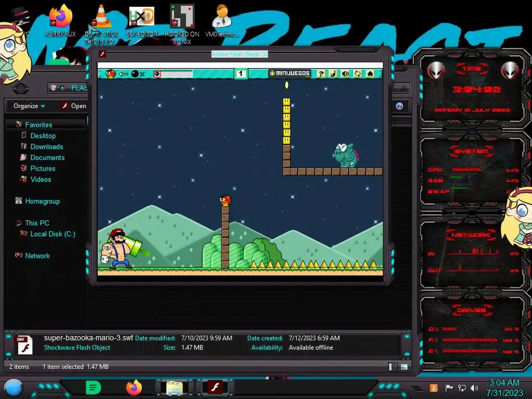This screenshot has height=399, width=532.
Task: Click the Open button in Explorer toolbar
Action: coord(74,106)
